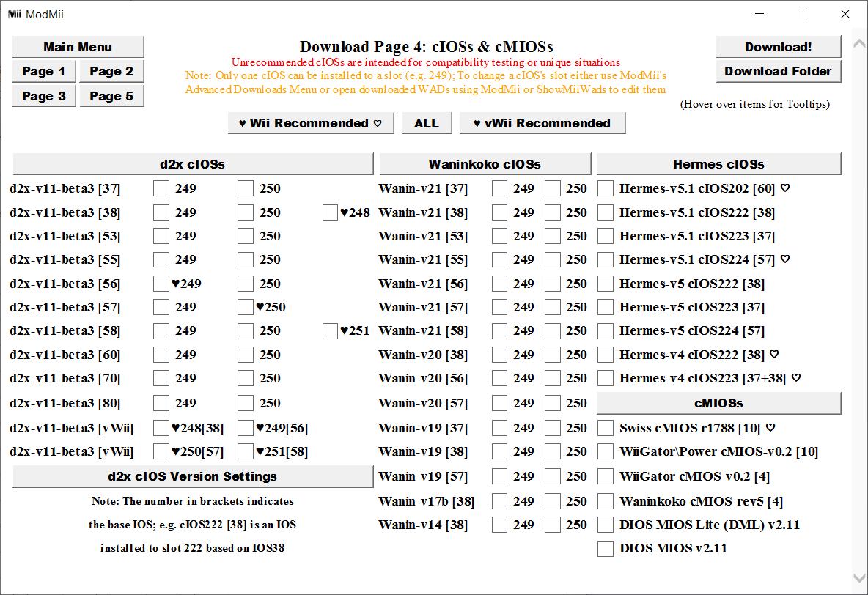Go to Page 1
This screenshot has height=595, width=868.
click(44, 71)
